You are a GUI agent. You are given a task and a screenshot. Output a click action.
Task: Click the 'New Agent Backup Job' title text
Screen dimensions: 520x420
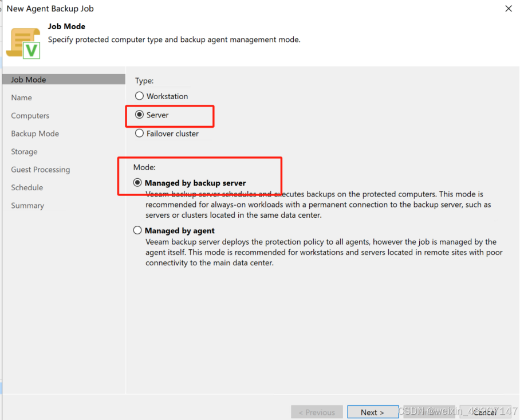click(50, 9)
